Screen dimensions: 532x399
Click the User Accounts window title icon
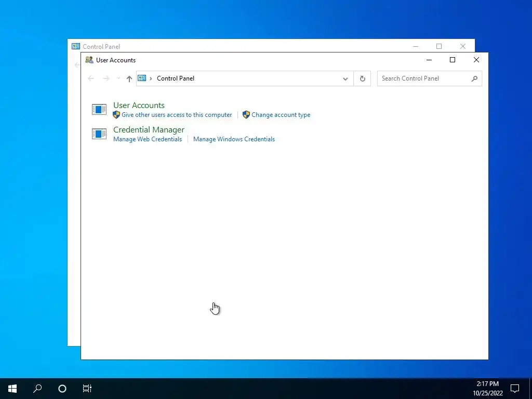coord(89,60)
